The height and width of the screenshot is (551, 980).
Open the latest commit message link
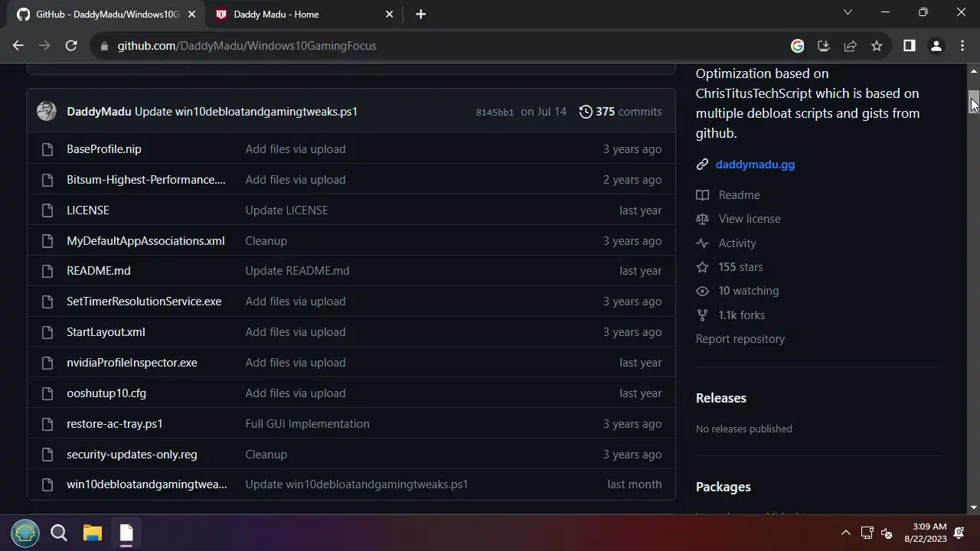point(246,112)
